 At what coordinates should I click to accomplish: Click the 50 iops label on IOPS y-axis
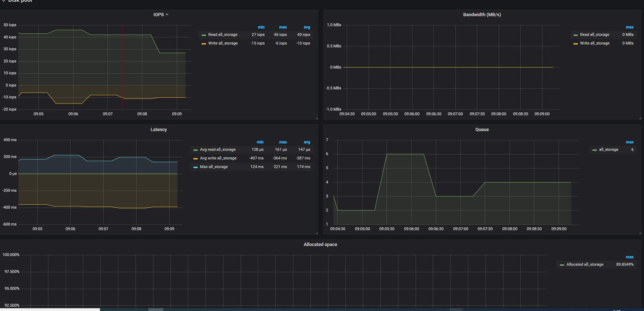pyautogui.click(x=10, y=25)
